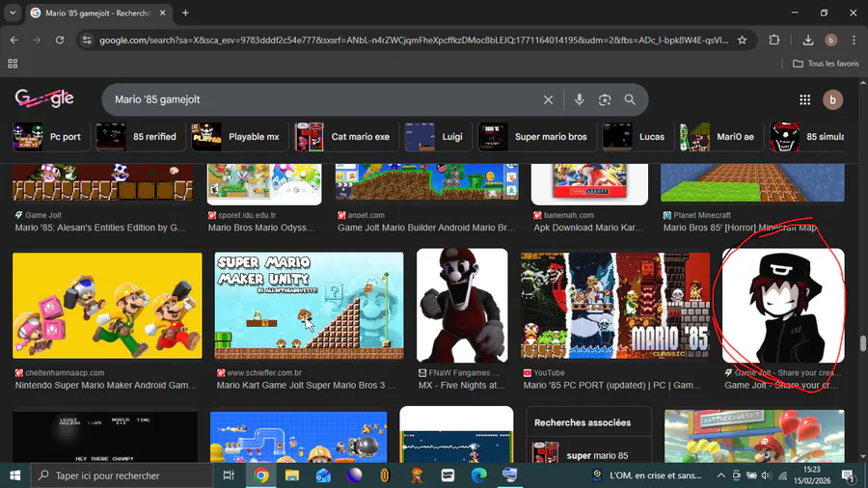Click the Google search text field
Screen dimensions: 868x488
[x=324, y=99]
